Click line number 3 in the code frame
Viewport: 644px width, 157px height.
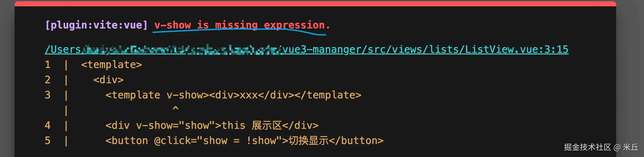tap(48, 95)
